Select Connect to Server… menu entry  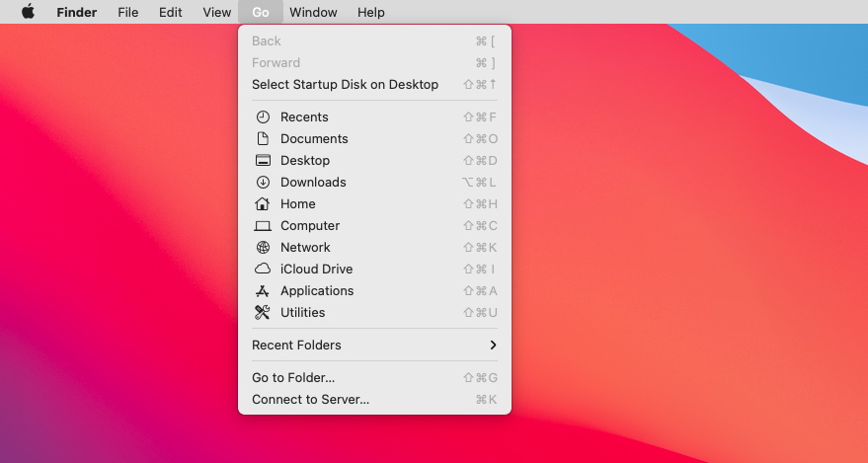click(375, 400)
